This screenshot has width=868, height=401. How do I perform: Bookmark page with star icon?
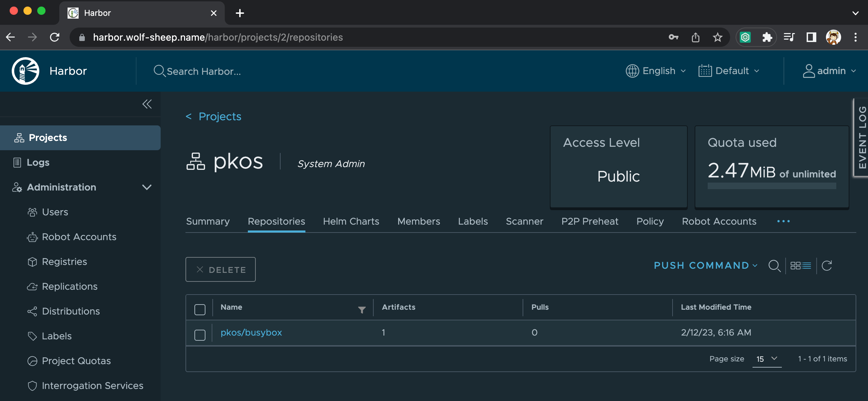tap(718, 37)
